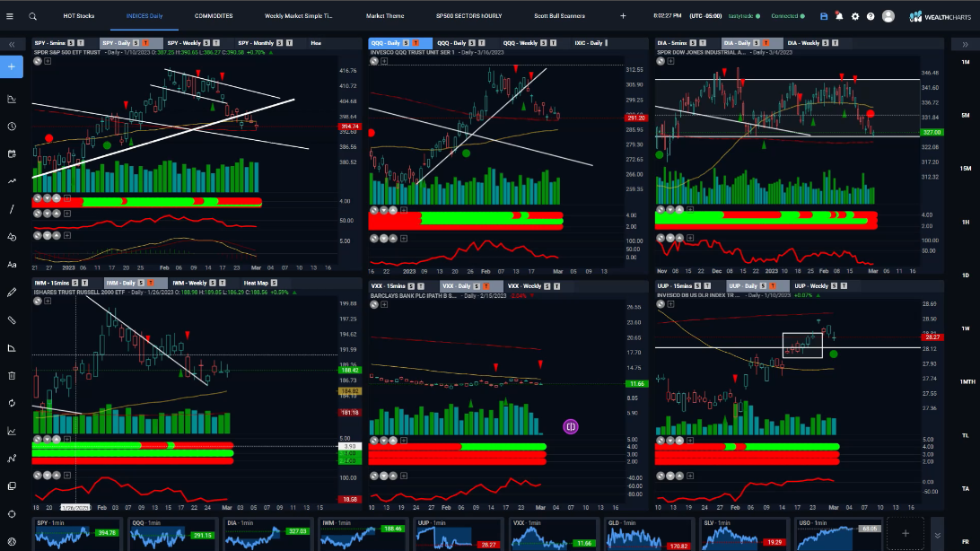
Task: Toggle T badge on SPY - Daily tab
Action: click(145, 43)
